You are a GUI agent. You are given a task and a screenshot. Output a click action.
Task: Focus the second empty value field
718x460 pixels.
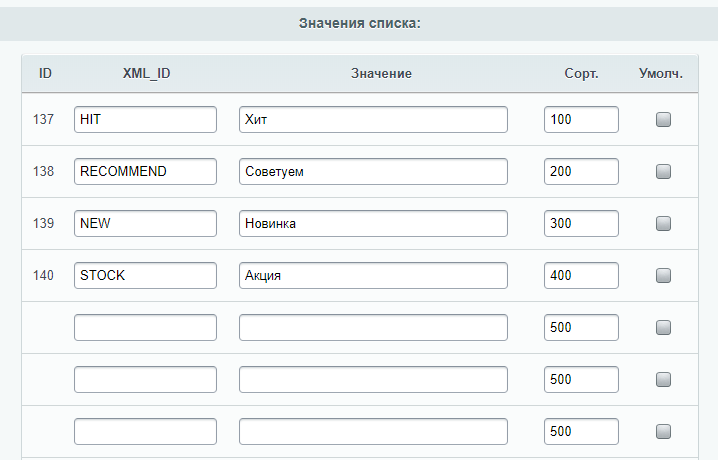(373, 379)
